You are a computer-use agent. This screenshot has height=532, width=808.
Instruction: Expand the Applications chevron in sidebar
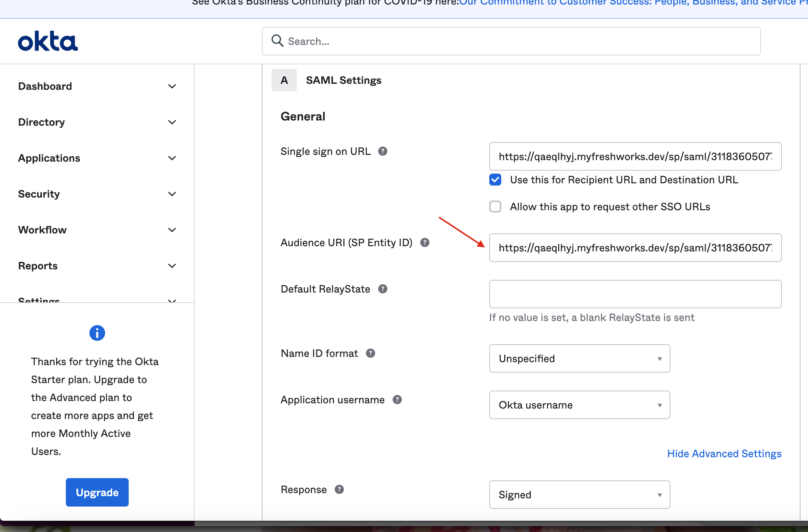pyautogui.click(x=172, y=158)
